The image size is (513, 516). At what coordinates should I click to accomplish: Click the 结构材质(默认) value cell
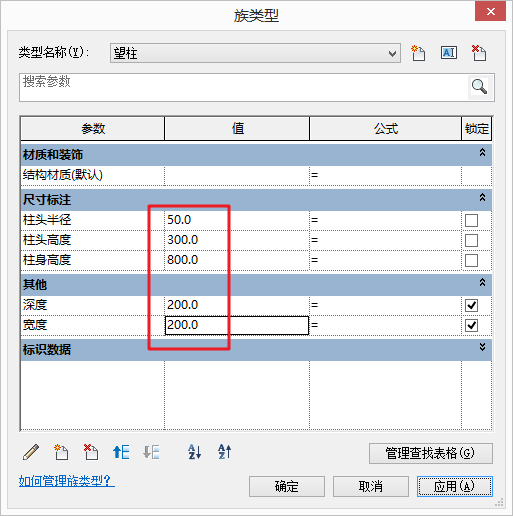(x=237, y=175)
